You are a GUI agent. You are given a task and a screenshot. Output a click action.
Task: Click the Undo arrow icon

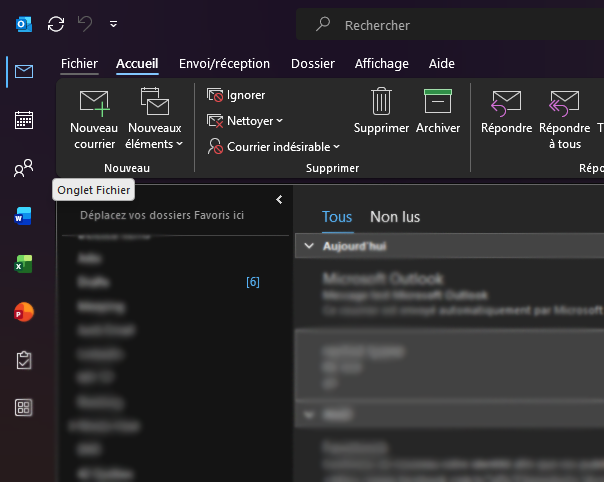(x=85, y=24)
